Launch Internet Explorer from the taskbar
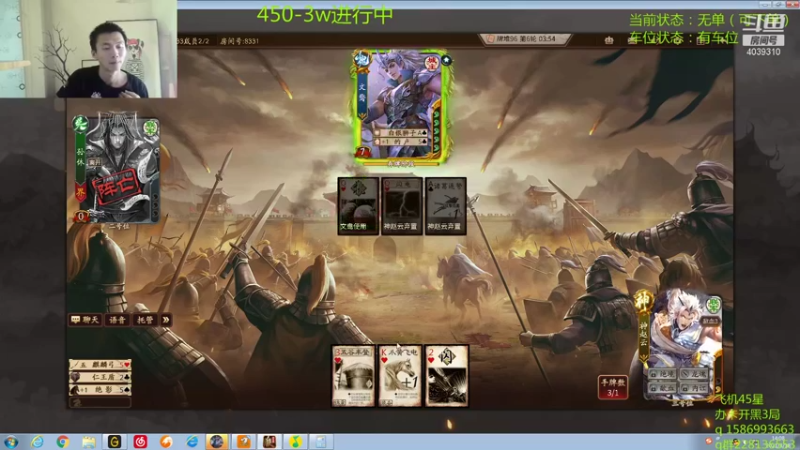Screen dimensions: 800x450 [x=37, y=442]
